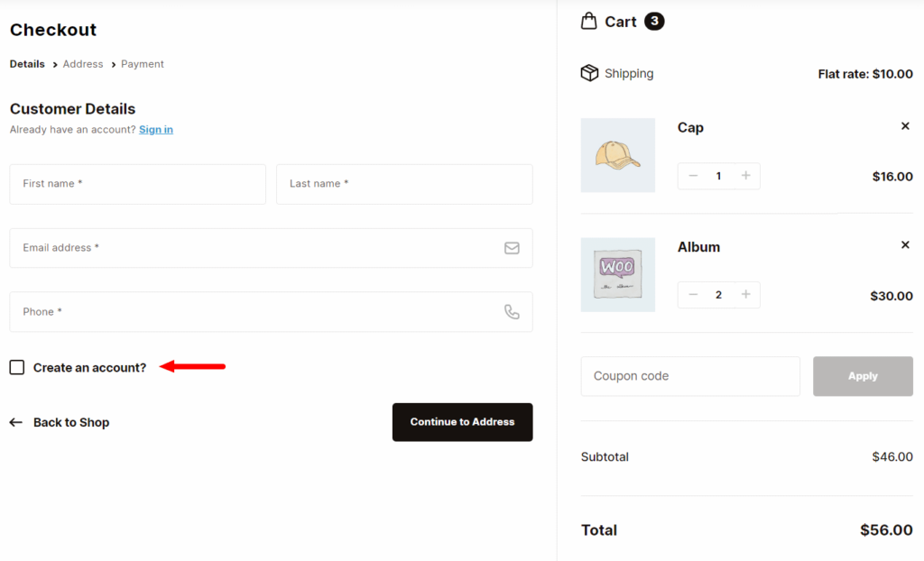Screen dimensions: 924x561
Task: Remove the Album from the cart
Action: click(905, 244)
